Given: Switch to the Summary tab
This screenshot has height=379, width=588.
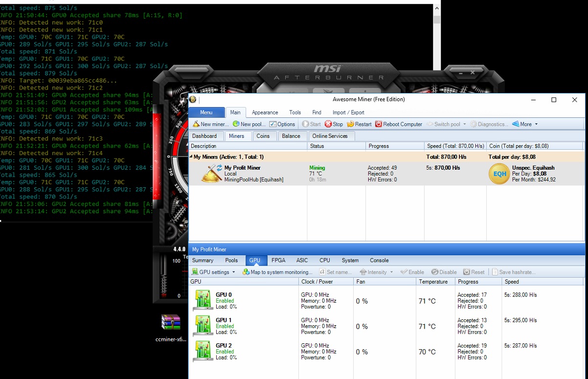Looking at the screenshot, I should (x=203, y=260).
